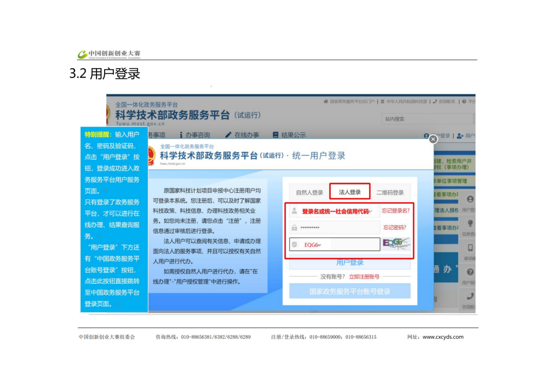This screenshot has height=392, width=554.
Task: Open the 二维码登录 tab
Action: tap(390, 192)
